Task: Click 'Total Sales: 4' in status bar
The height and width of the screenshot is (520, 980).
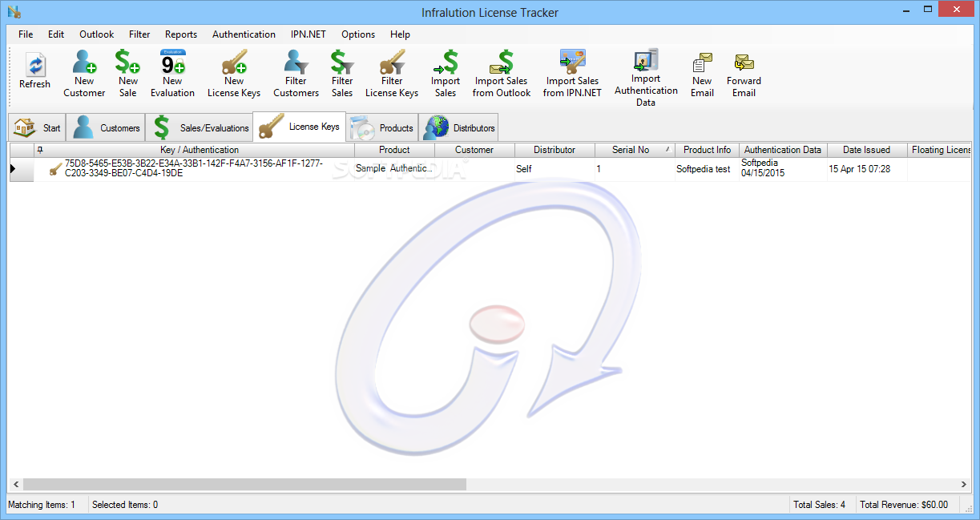Action: click(819, 505)
